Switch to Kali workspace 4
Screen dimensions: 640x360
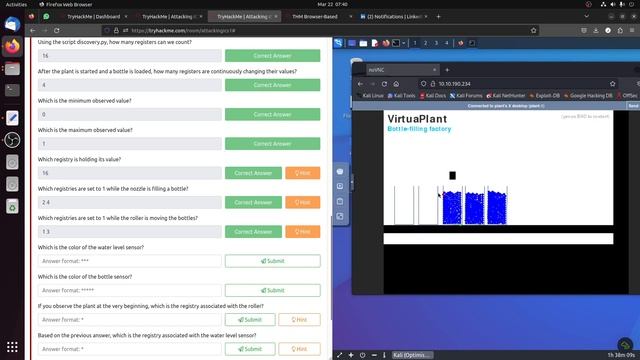[x=447, y=43]
